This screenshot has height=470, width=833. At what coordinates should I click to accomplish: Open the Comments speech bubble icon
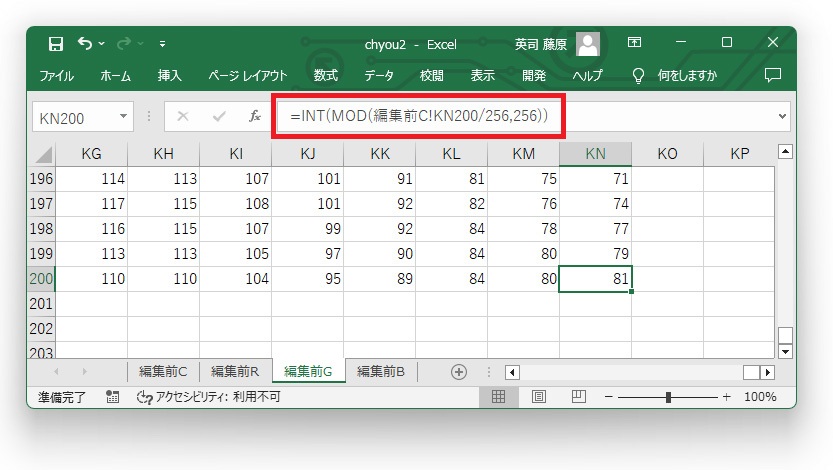(772, 75)
